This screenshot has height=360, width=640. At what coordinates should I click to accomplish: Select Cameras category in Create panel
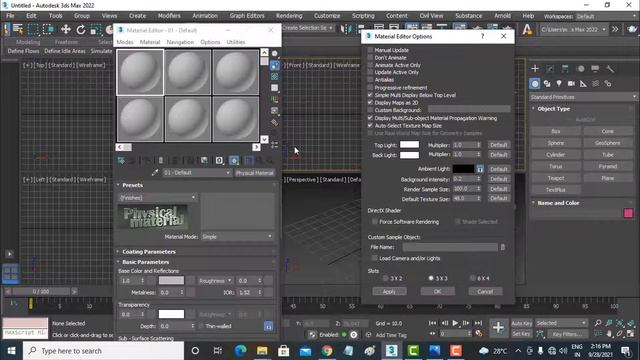click(x=571, y=84)
